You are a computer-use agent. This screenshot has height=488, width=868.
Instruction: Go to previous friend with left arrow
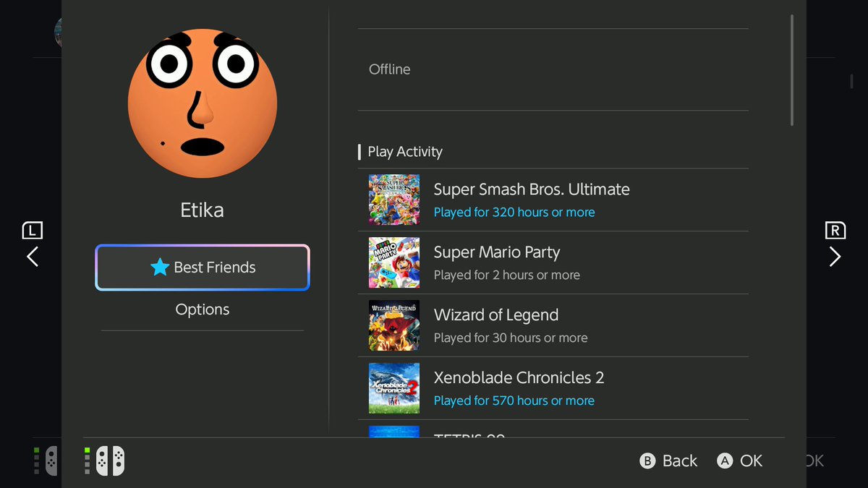pyautogui.click(x=33, y=257)
